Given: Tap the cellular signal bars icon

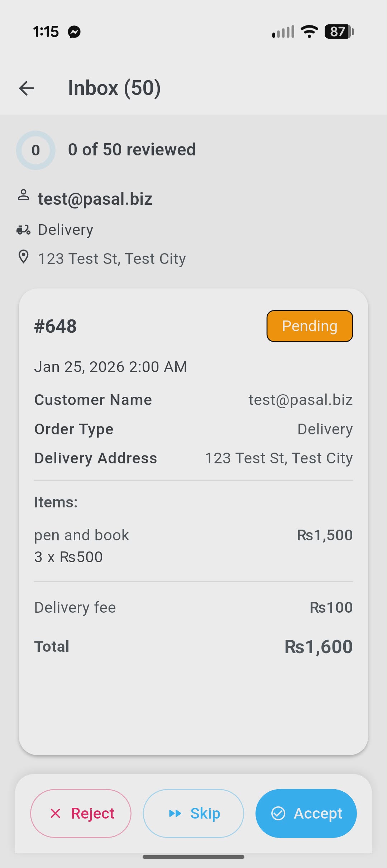Looking at the screenshot, I should pos(283,32).
